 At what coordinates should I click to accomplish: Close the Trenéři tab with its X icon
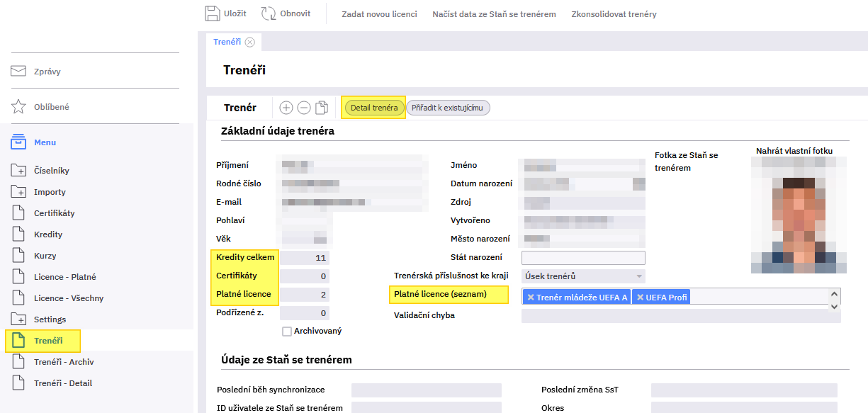(249, 42)
